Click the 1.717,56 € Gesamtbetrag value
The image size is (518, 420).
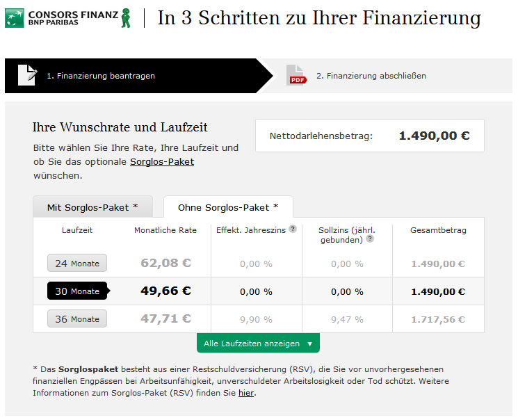tap(438, 319)
